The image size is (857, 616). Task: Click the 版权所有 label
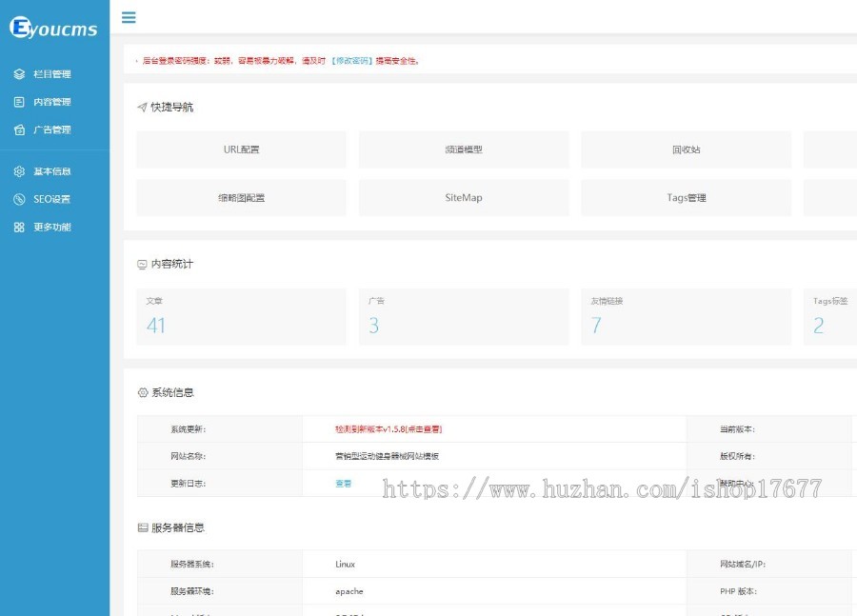[737, 456]
